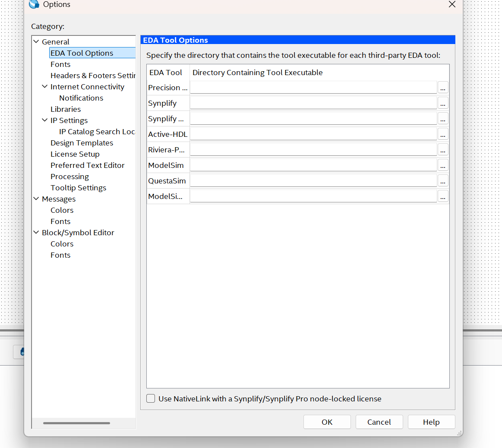
Task: Click the category tree horizontal scrollbar
Action: click(76, 423)
